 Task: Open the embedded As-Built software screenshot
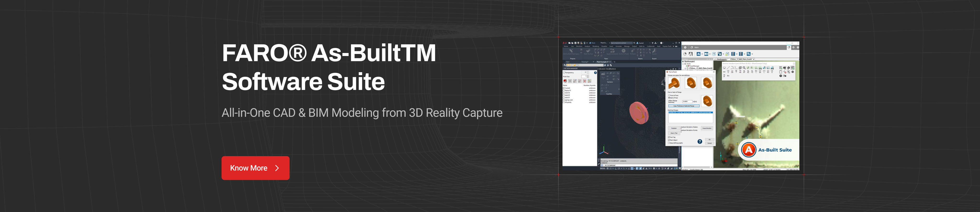pyautogui.click(x=681, y=106)
